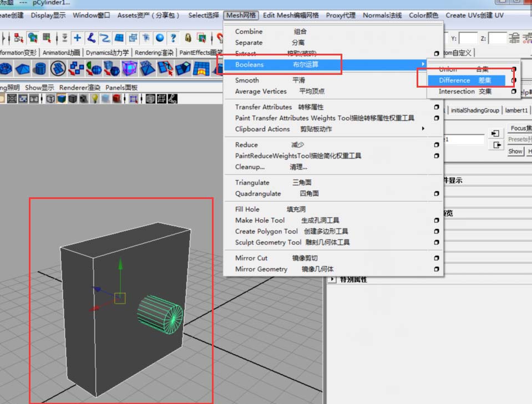
Task: Expand the 特别属性 section
Action: 332,279
